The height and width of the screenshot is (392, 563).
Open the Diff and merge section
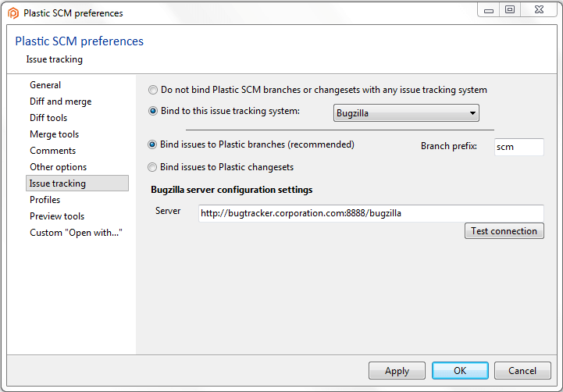(x=61, y=102)
